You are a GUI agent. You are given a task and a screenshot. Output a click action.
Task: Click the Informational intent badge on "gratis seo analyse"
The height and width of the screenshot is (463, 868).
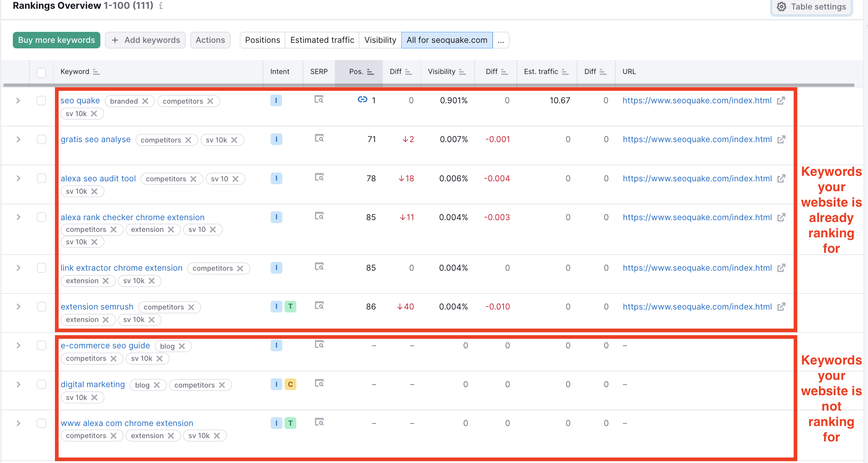click(276, 139)
